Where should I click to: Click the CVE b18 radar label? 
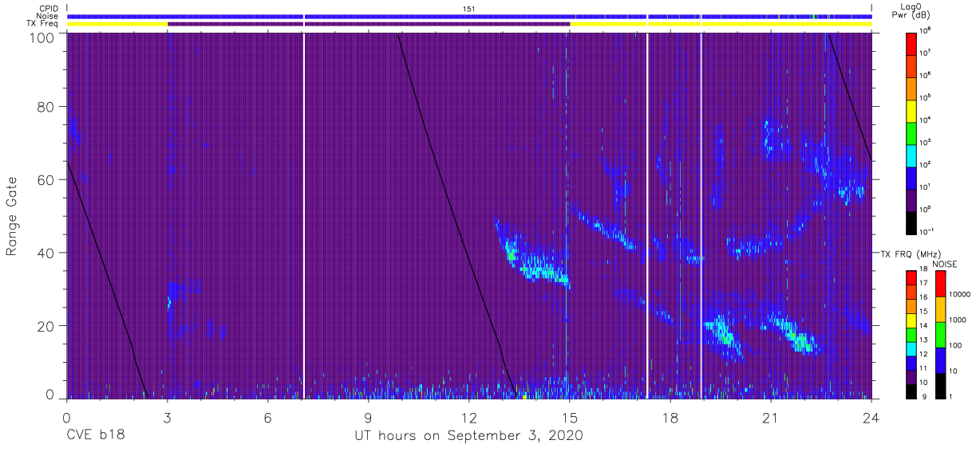click(x=95, y=435)
